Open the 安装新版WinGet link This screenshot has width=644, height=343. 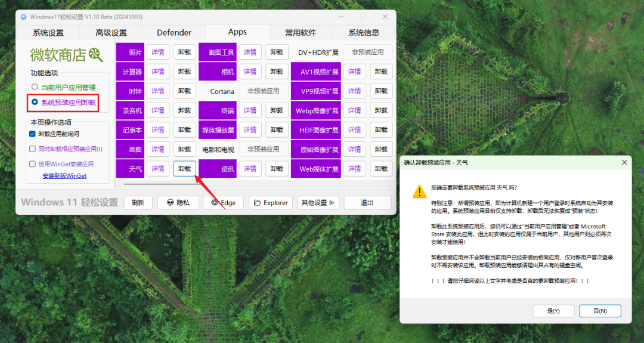64,176
